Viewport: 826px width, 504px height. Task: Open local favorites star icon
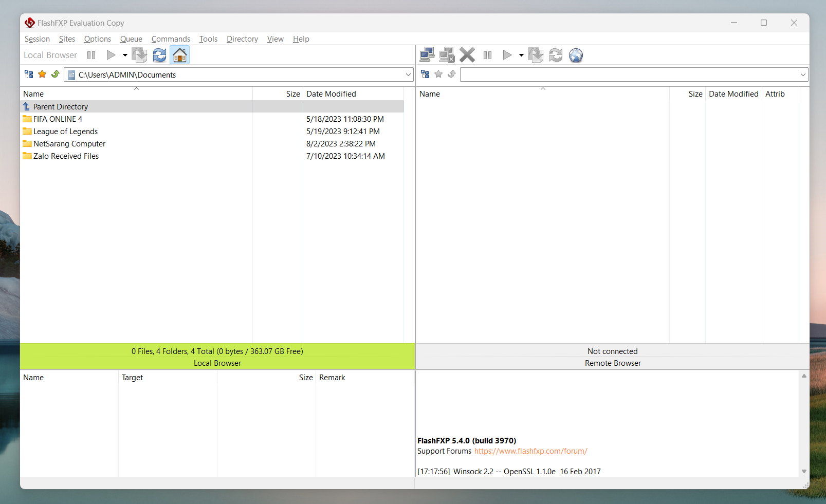click(x=42, y=74)
